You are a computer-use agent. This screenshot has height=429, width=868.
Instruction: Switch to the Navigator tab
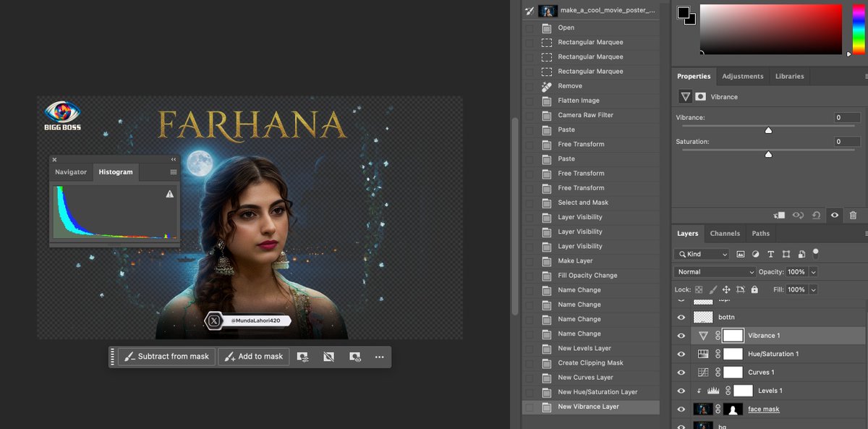pyautogui.click(x=71, y=172)
